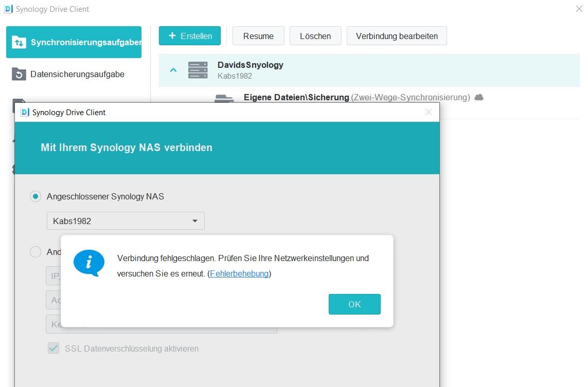Image resolution: width=588 pixels, height=387 pixels.
Task: Close the connect to NAS dialog
Action: pyautogui.click(x=429, y=113)
